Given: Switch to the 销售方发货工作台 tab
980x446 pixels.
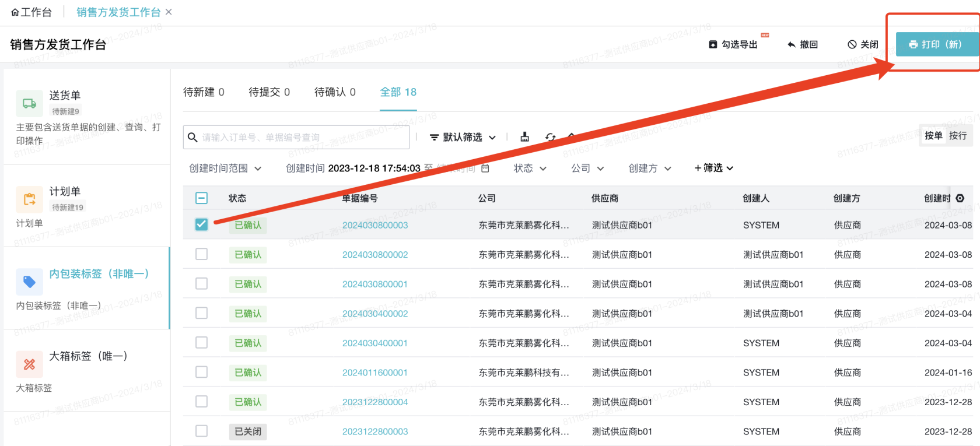Looking at the screenshot, I should click(118, 12).
